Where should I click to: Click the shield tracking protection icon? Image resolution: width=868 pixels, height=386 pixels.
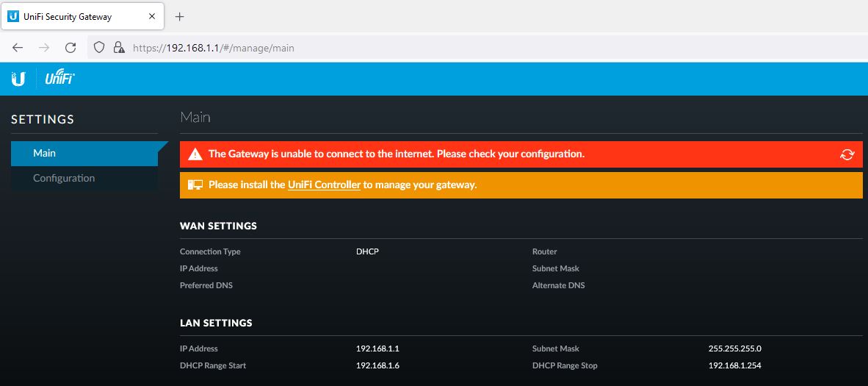(99, 48)
